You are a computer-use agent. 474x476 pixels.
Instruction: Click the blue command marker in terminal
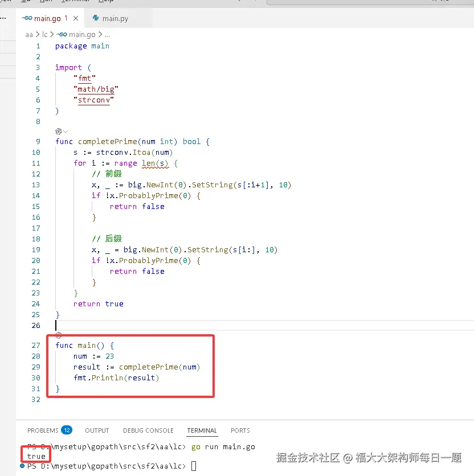[22, 466]
